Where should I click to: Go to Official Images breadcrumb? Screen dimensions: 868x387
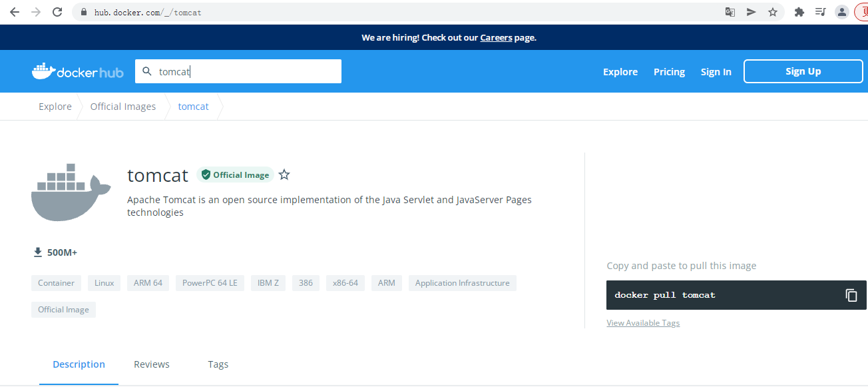tap(123, 107)
